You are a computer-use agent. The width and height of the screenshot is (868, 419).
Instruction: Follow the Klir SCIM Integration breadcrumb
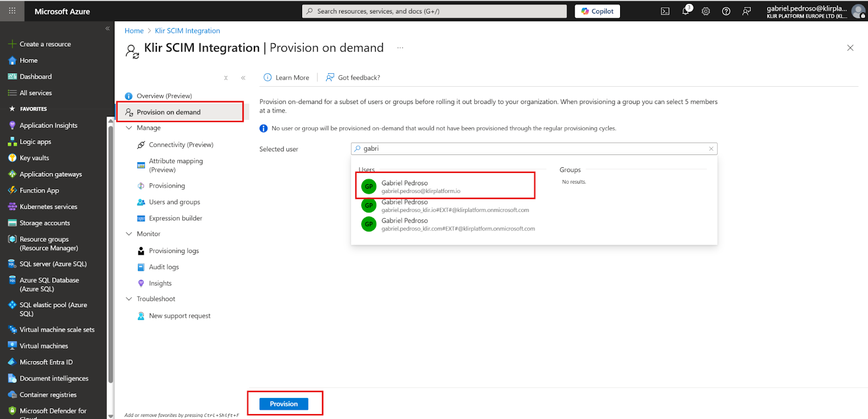tap(187, 31)
